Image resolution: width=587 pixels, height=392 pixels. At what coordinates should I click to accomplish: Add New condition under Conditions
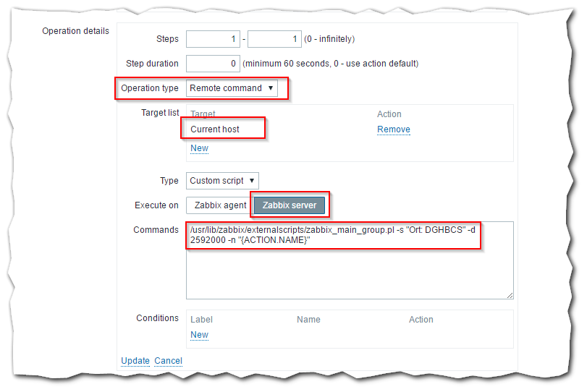point(199,335)
